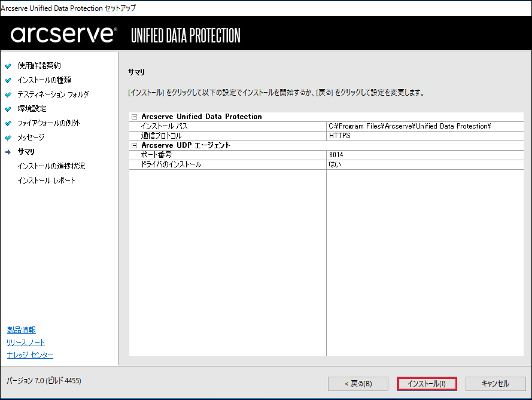This screenshot has height=400, width=532.
Task: Click checkmark icon beside デスティネーション フォルダ
Action: (x=8, y=94)
